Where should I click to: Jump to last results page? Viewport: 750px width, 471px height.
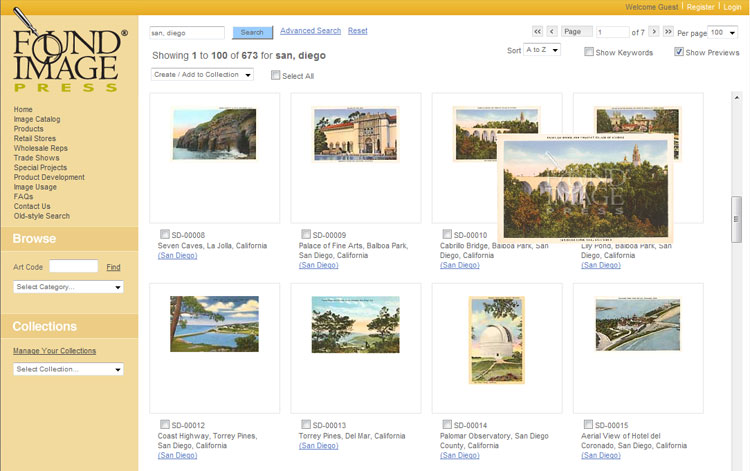click(x=668, y=32)
